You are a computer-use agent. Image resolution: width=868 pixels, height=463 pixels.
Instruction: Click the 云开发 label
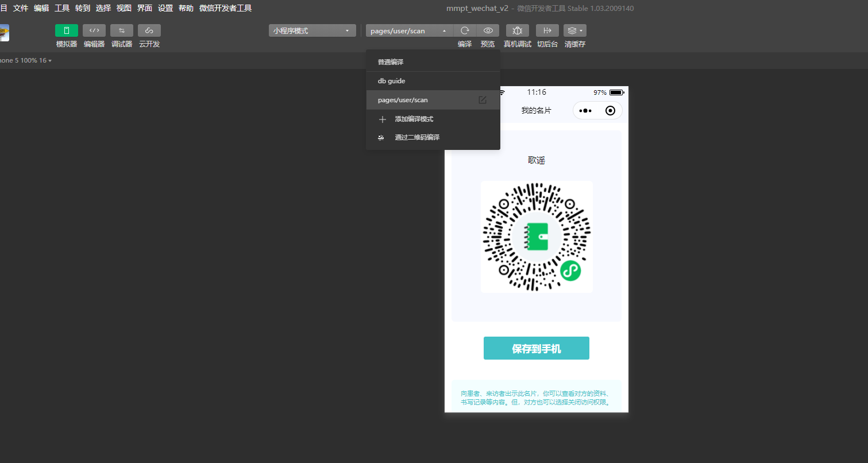click(x=149, y=44)
